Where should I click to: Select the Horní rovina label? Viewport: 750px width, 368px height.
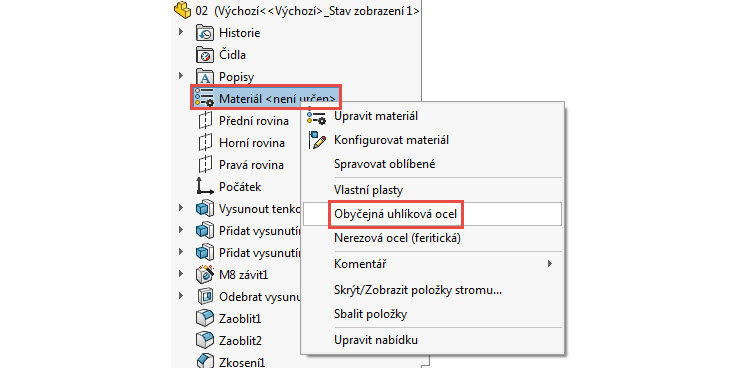(x=252, y=143)
